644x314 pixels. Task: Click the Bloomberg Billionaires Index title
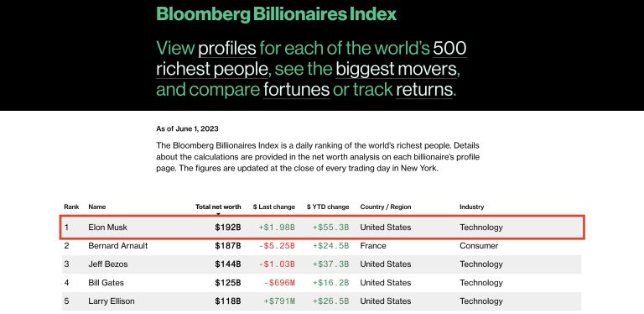coord(277,14)
